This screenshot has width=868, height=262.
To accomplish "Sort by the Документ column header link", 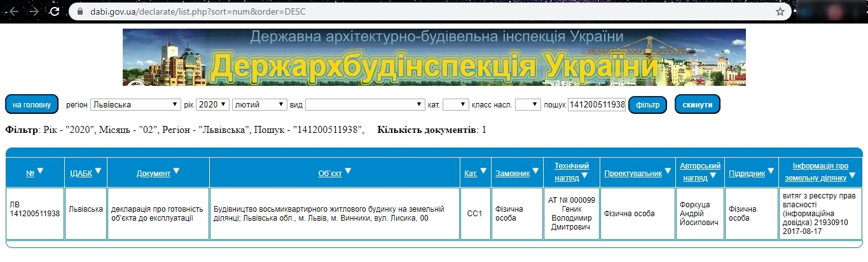I will pos(153,173).
